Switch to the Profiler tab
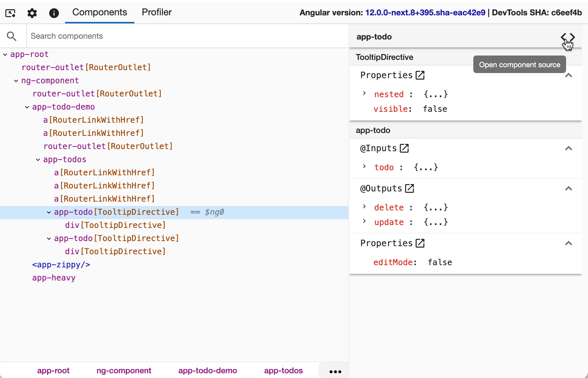The height and width of the screenshot is (378, 588). [156, 12]
